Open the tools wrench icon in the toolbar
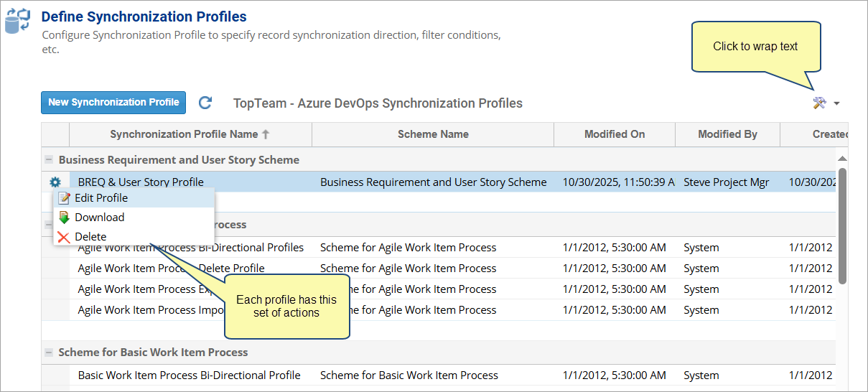 tap(819, 103)
